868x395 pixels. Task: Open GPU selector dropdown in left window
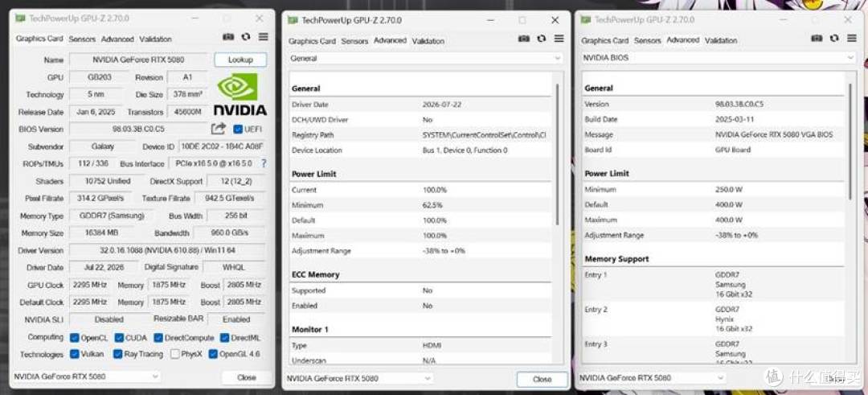[86, 376]
